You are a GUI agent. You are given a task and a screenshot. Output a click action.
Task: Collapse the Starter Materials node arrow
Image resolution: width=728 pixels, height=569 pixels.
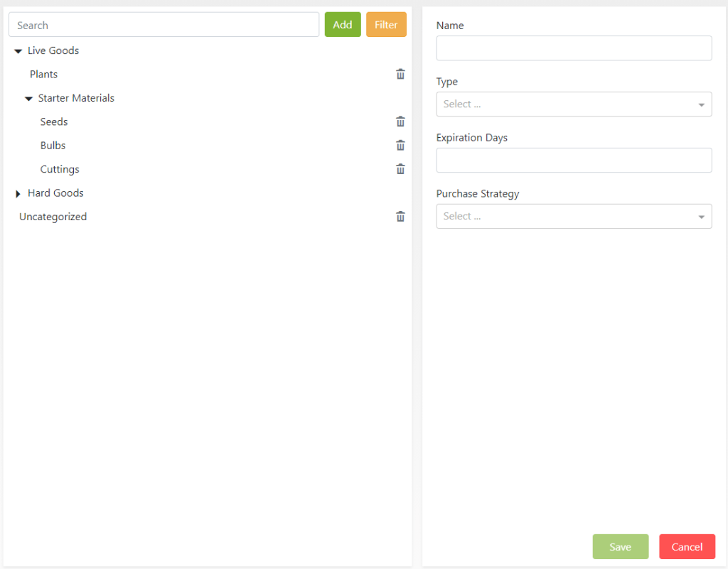point(29,99)
